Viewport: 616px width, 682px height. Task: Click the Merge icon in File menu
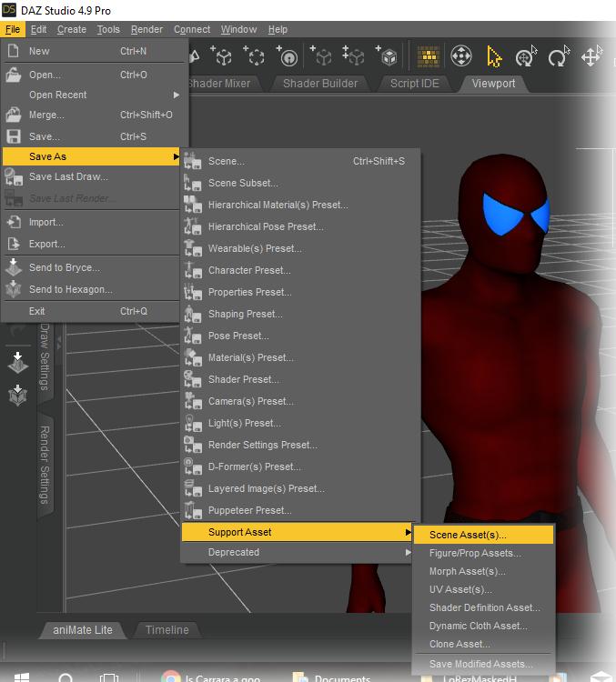click(13, 115)
